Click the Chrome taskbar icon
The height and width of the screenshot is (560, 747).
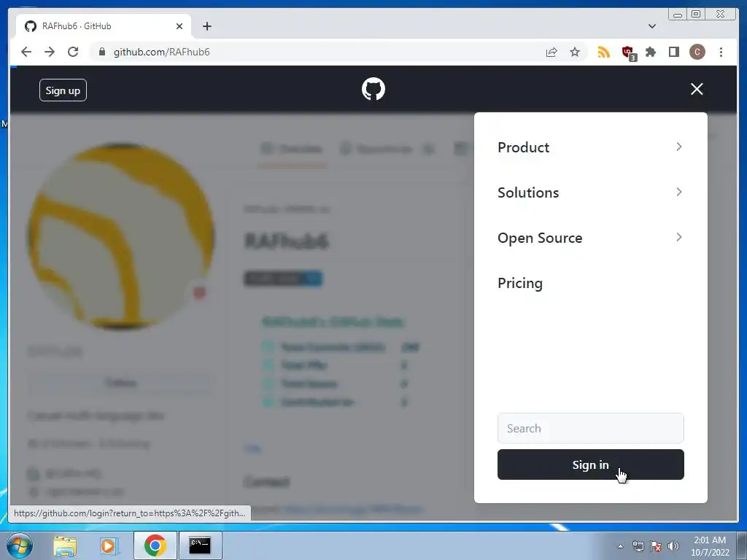tap(155, 545)
